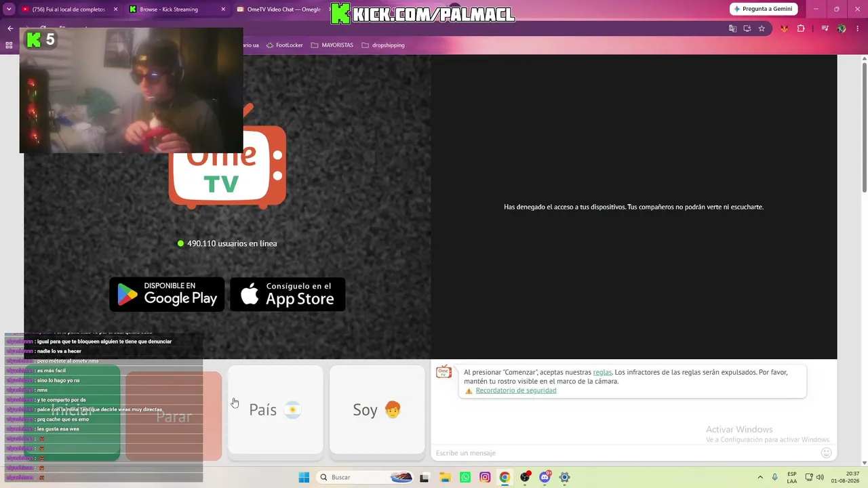Viewport: 868px width, 488px height.
Task: Open Discord from the taskbar
Action: [x=545, y=477]
